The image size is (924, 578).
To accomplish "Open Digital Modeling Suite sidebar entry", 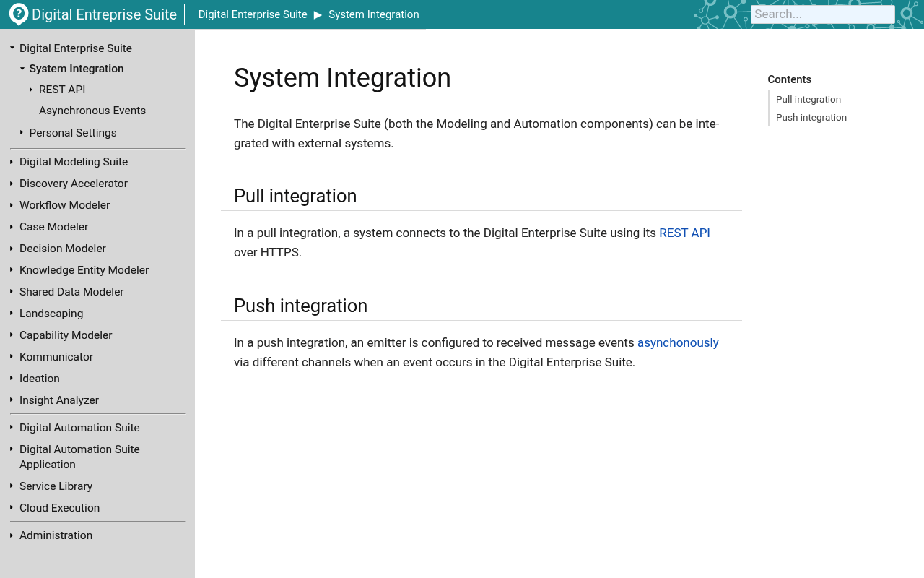I will (x=74, y=162).
